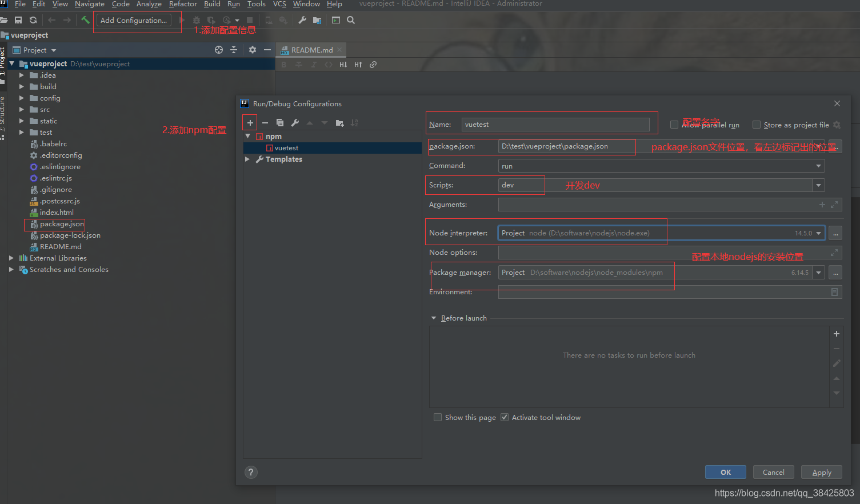
Task: Insert link icon in markdown toolbar
Action: [373, 65]
